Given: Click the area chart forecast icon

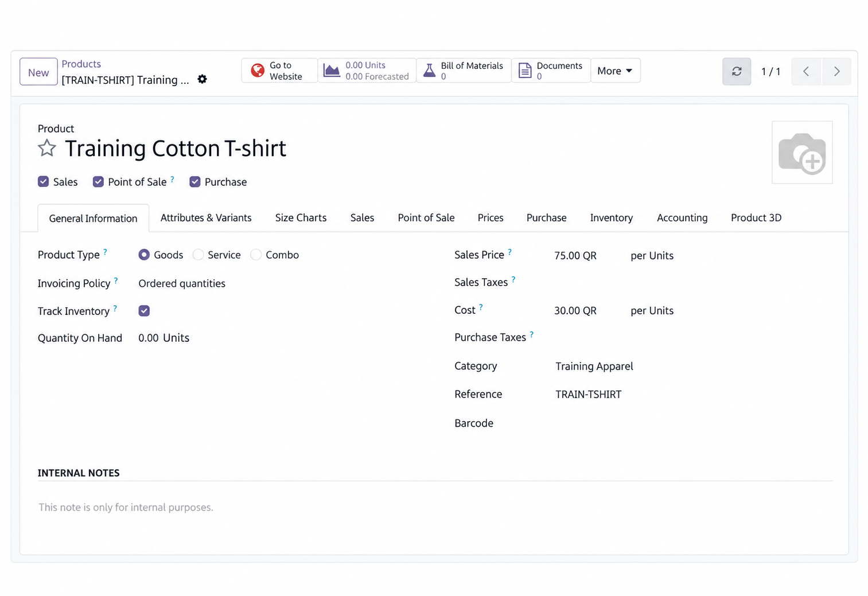Looking at the screenshot, I should pyautogui.click(x=332, y=71).
